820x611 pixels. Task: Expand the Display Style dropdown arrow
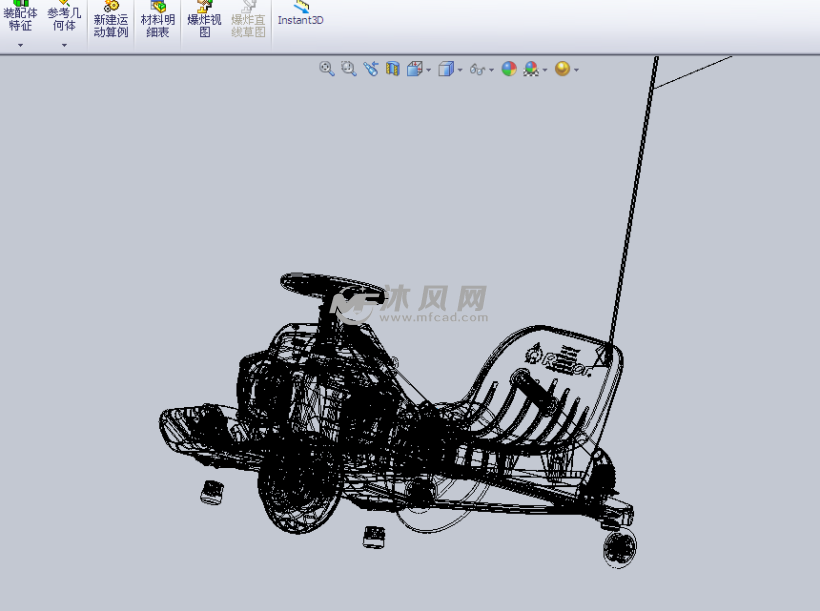pyautogui.click(x=460, y=70)
